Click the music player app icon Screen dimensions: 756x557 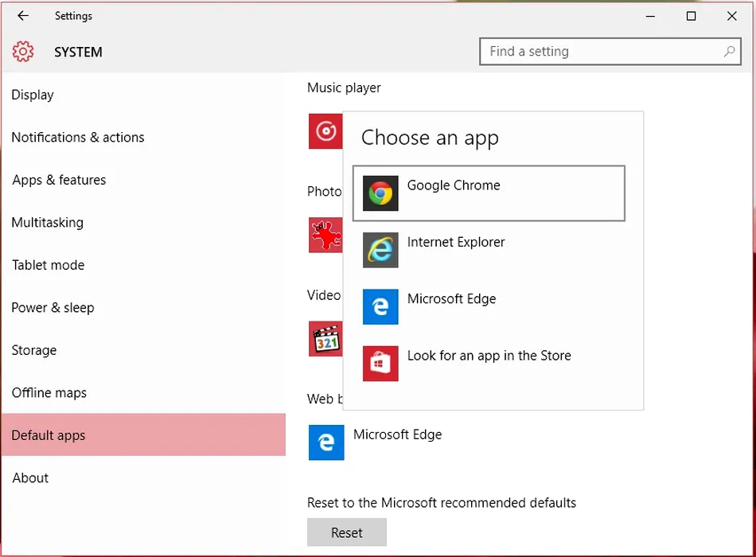(x=325, y=131)
